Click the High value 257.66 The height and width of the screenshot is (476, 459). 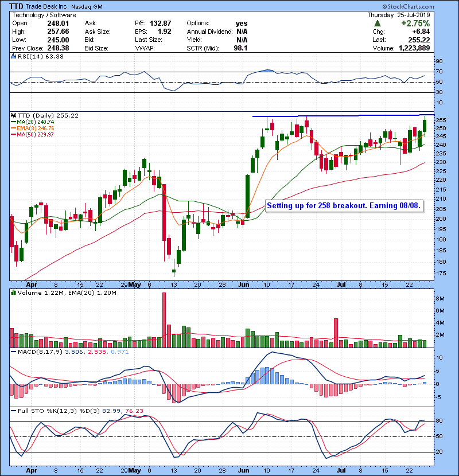(58, 32)
